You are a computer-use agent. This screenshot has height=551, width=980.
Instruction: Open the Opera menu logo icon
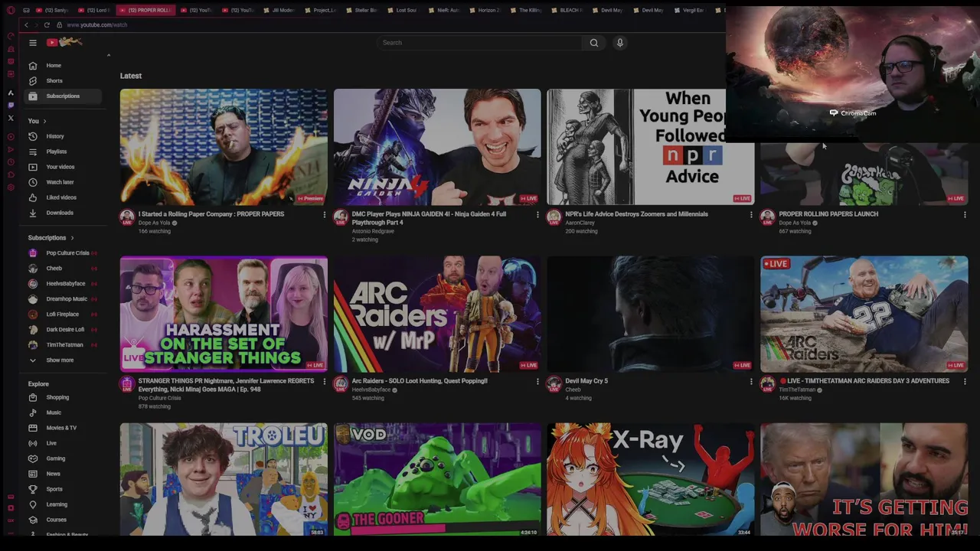(10, 10)
